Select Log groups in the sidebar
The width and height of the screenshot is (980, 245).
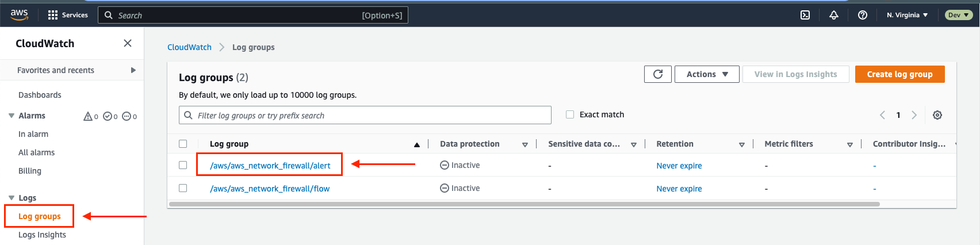(x=40, y=216)
